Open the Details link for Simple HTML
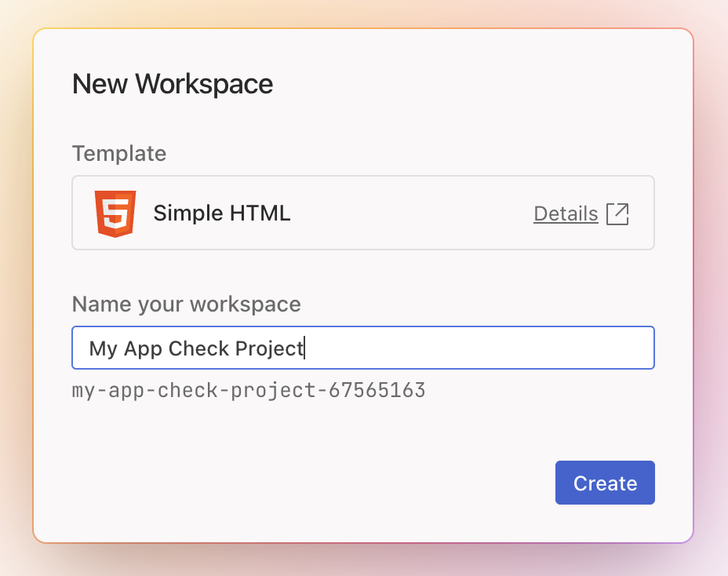The height and width of the screenshot is (576, 728). (x=566, y=213)
